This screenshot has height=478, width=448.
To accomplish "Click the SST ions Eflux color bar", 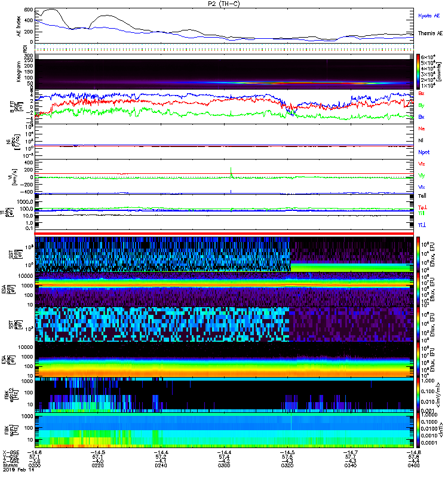I will coord(418,254).
